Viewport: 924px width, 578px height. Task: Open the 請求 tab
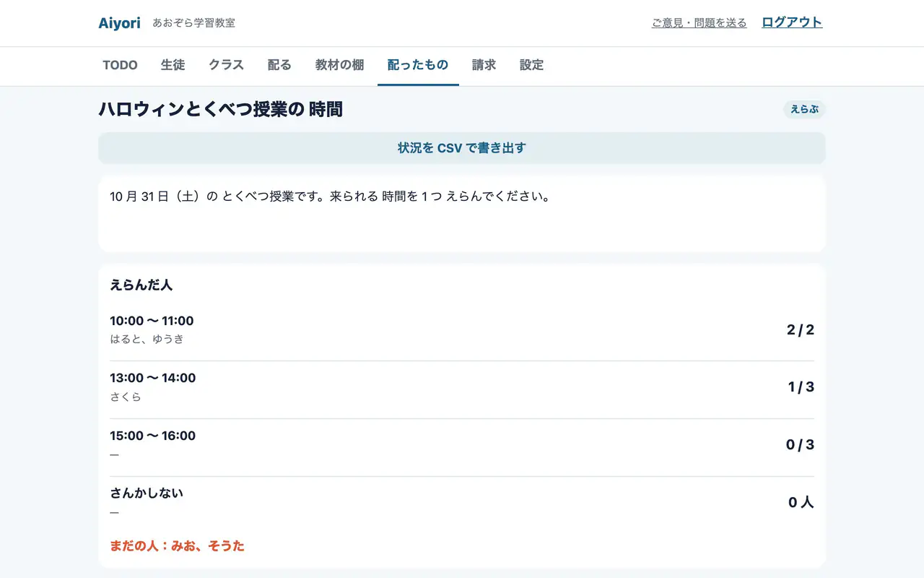484,65
